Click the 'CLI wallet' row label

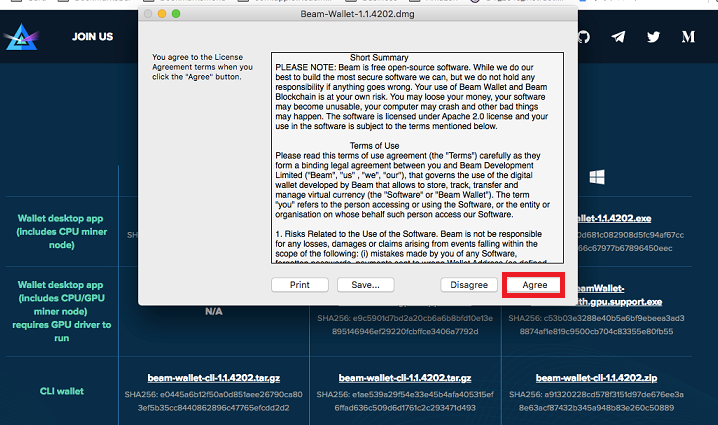pyautogui.click(x=62, y=391)
